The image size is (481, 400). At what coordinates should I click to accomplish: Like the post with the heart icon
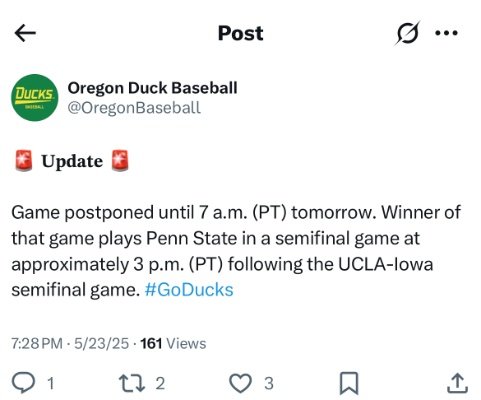pyautogui.click(x=241, y=383)
